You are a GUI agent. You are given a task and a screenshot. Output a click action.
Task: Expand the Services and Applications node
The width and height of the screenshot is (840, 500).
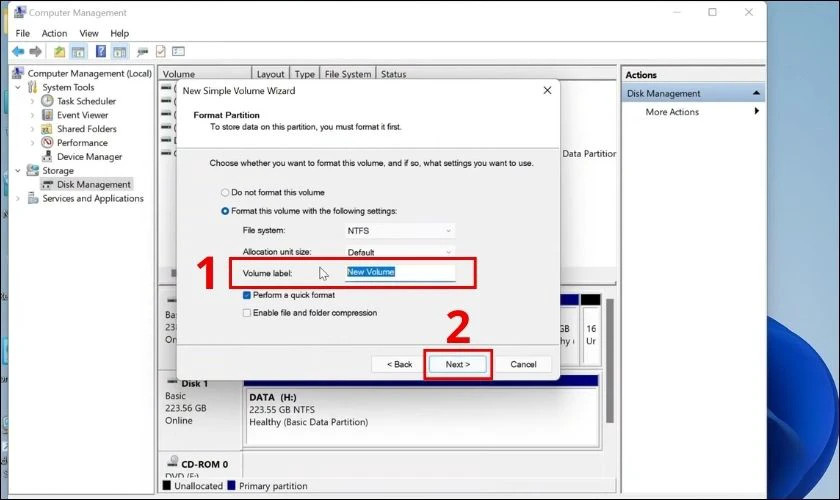pyautogui.click(x=19, y=199)
